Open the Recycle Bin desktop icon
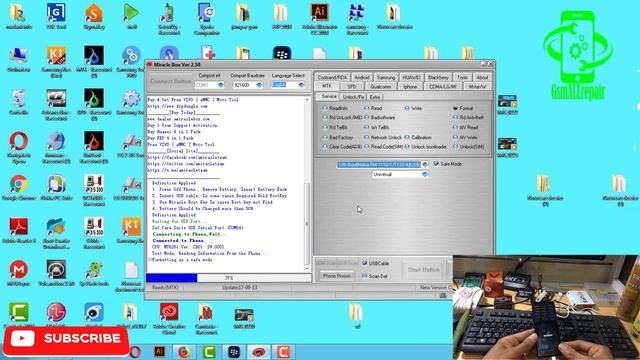This screenshot has height=360, width=640. 18,102
